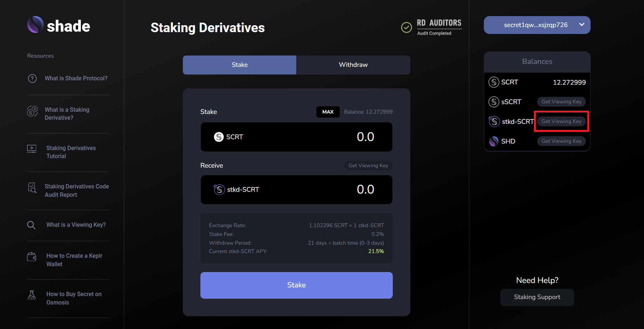644x329 pixels.
Task: Open How to Create a Keplr Wallet link
Action: tap(74, 260)
